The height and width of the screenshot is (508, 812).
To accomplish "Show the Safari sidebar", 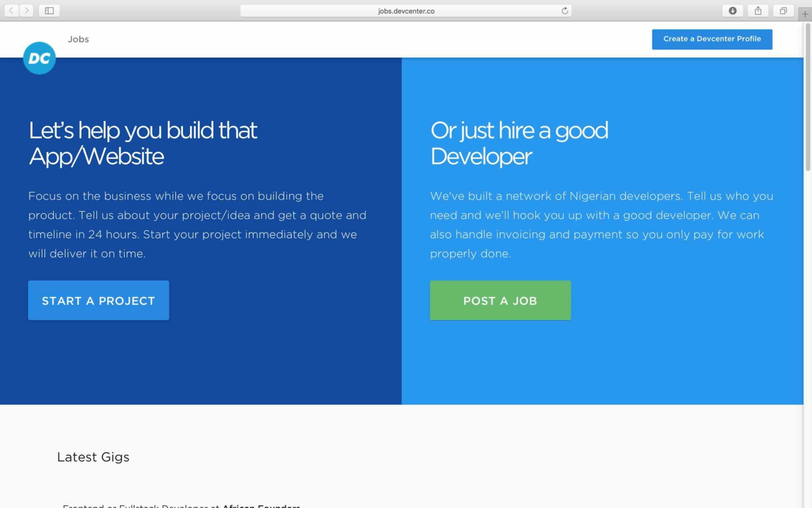I will coord(49,11).
